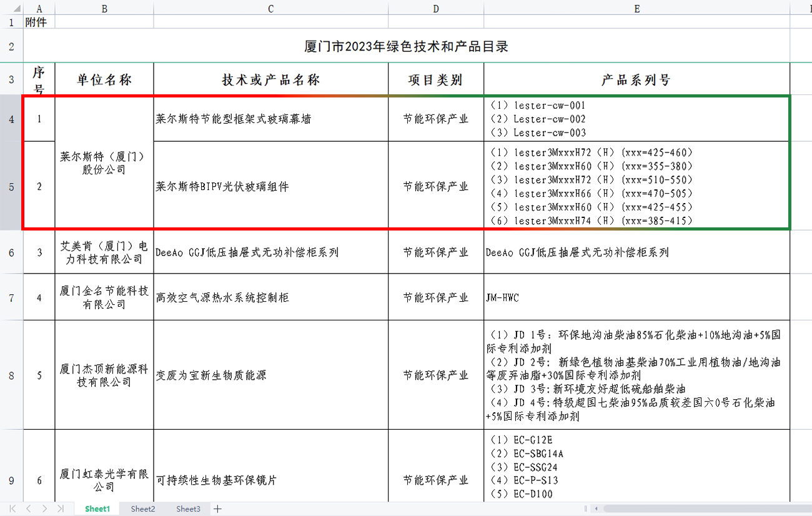Switch to the Sheet2 tab

(143, 509)
